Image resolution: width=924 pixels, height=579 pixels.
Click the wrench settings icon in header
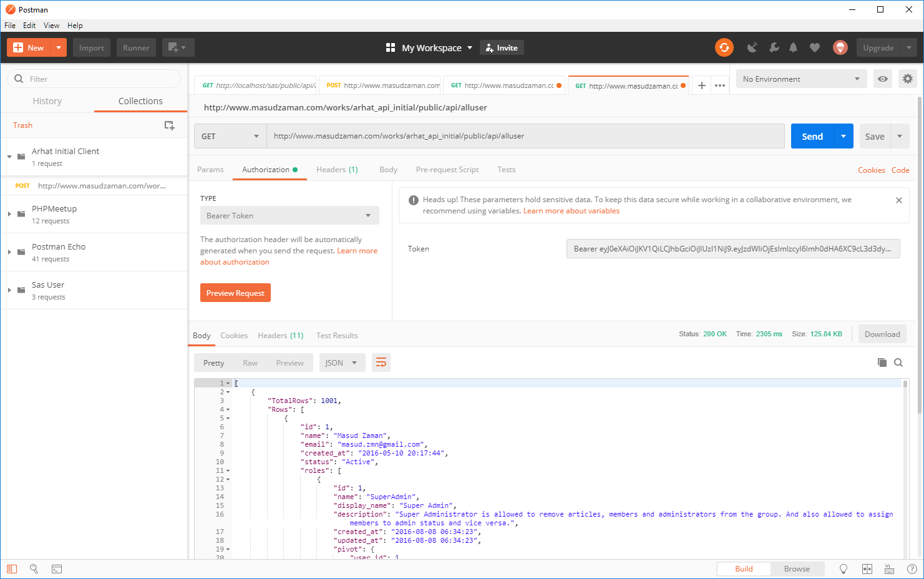tap(774, 47)
